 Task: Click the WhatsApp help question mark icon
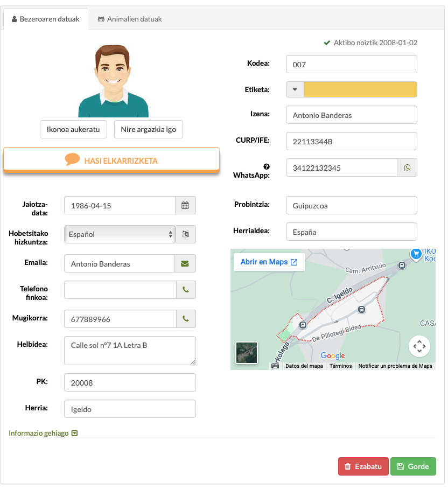coord(266,166)
